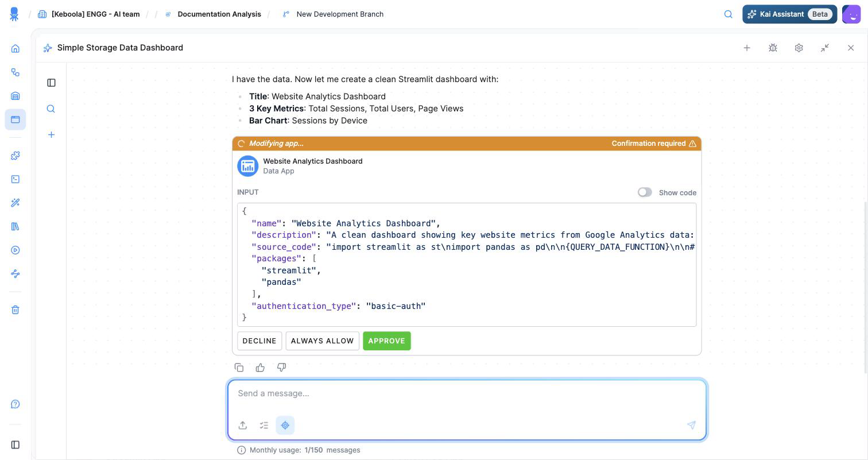The height and width of the screenshot is (460, 868).
Task: Open the Data Apps icon in left sidebar
Action: (15, 119)
